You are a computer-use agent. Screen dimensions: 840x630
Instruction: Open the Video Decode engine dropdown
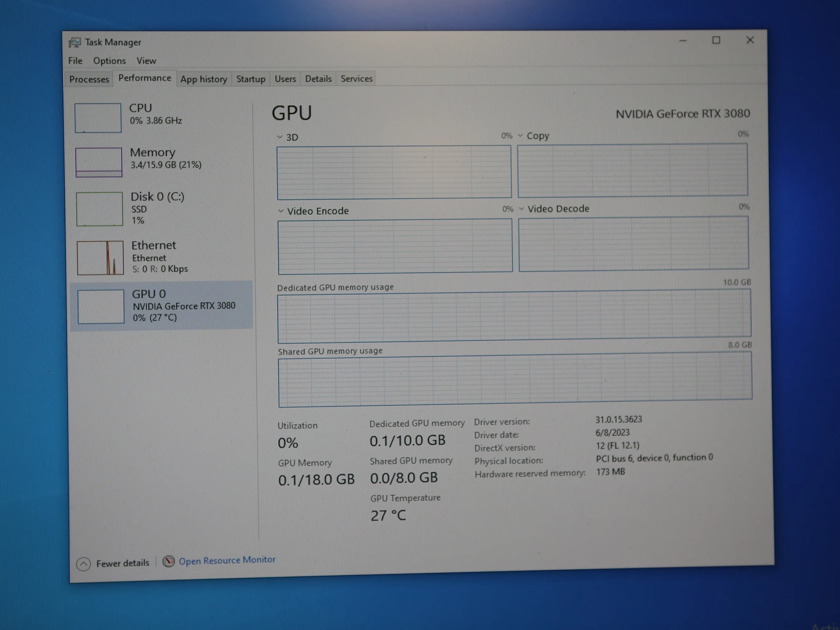coord(521,209)
